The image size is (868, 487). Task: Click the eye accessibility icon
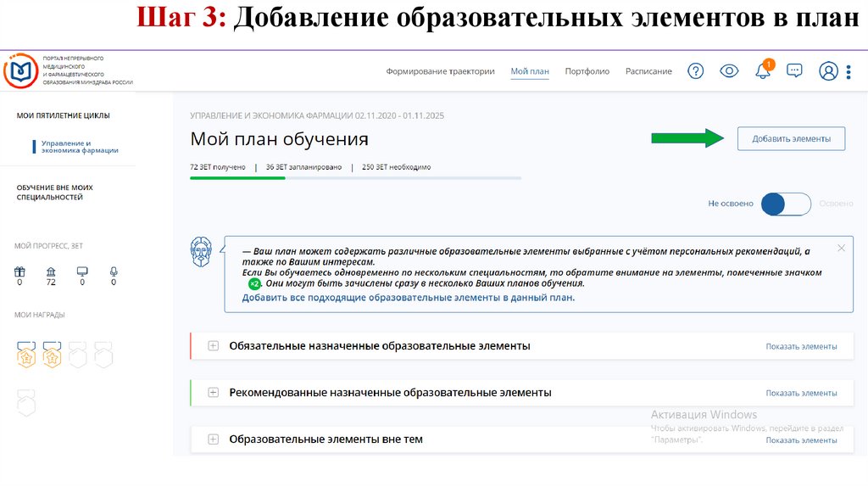click(x=729, y=71)
